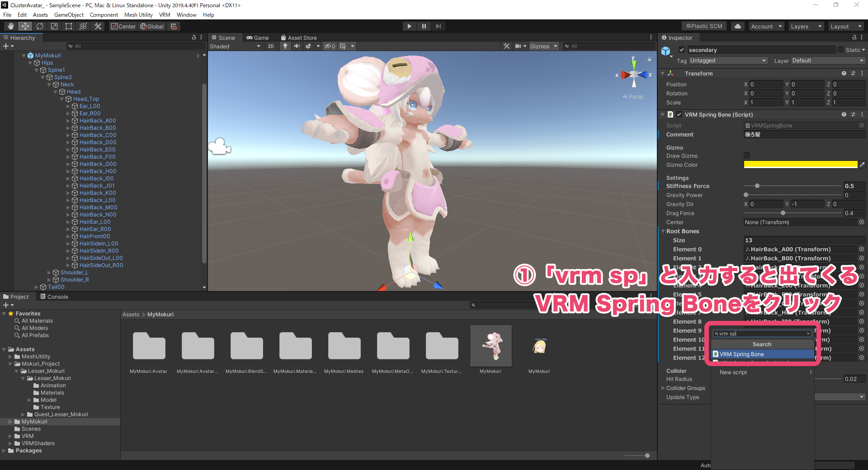Select the Hand tool

click(10, 26)
